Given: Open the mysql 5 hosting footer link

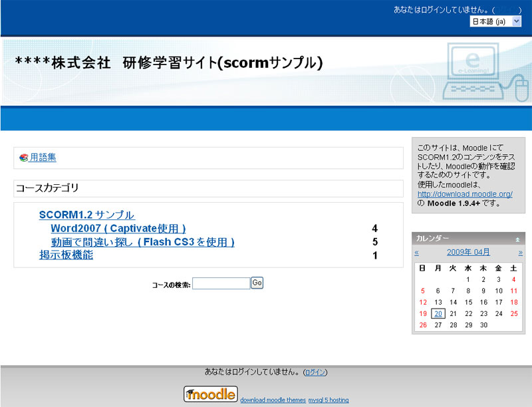Looking at the screenshot, I should 329,400.
